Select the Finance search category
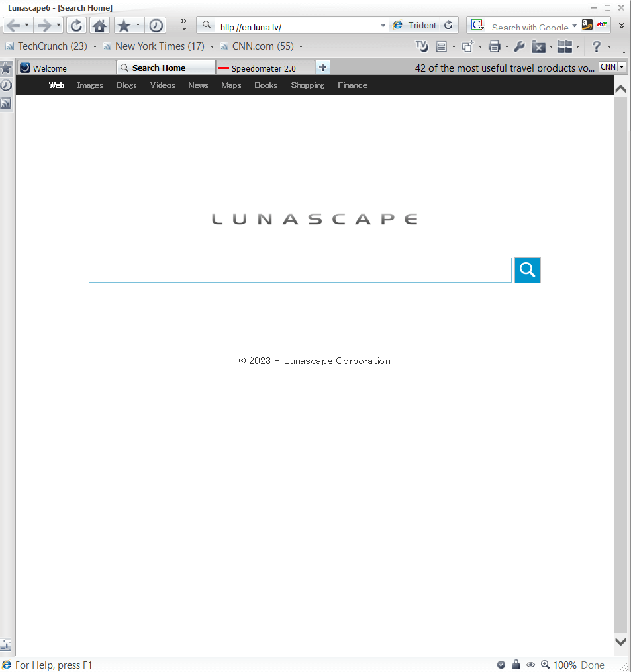The width and height of the screenshot is (631, 672). (352, 85)
